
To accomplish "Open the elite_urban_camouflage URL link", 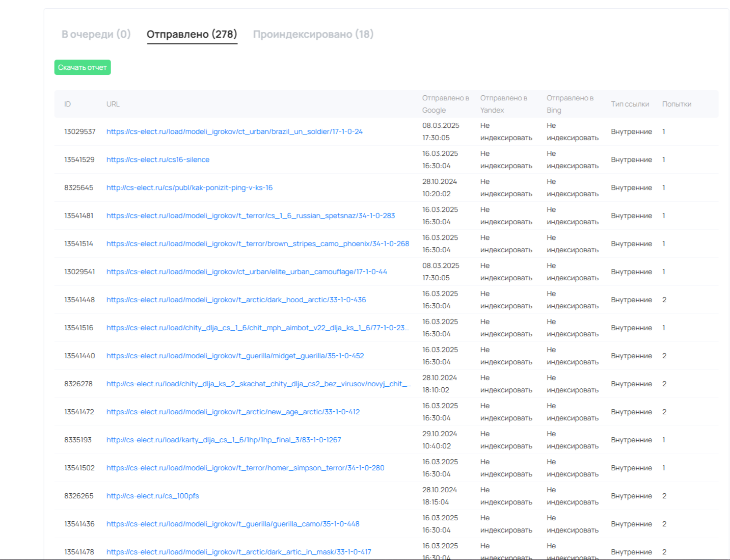I will [247, 272].
